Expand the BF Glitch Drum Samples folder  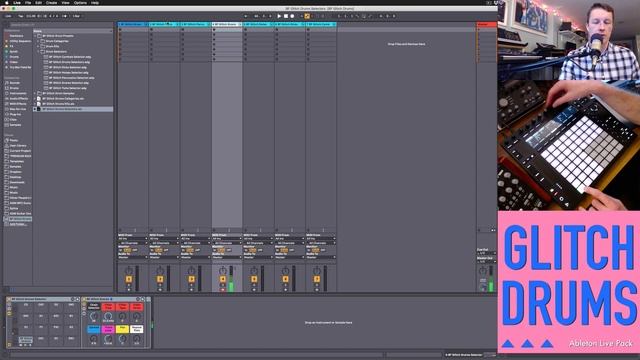(36, 93)
